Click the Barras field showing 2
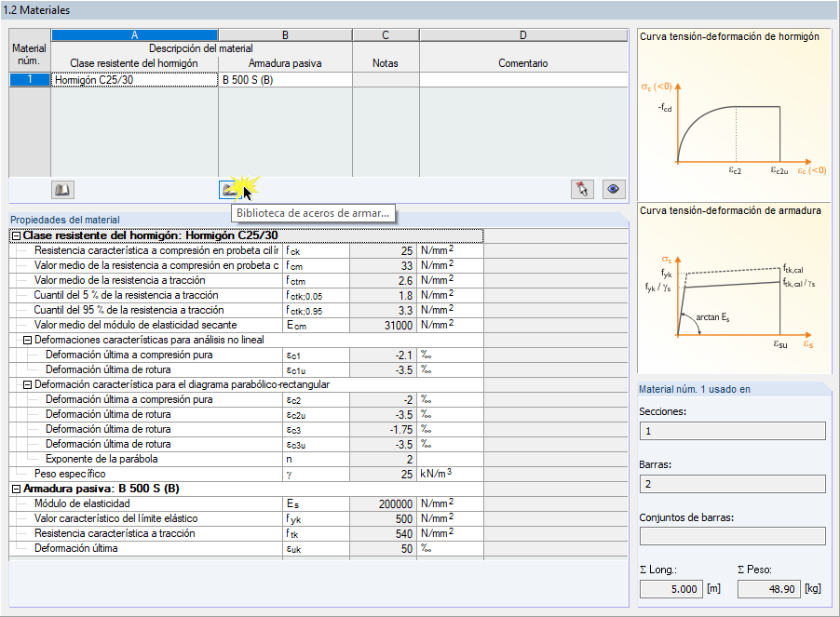 coord(732,484)
